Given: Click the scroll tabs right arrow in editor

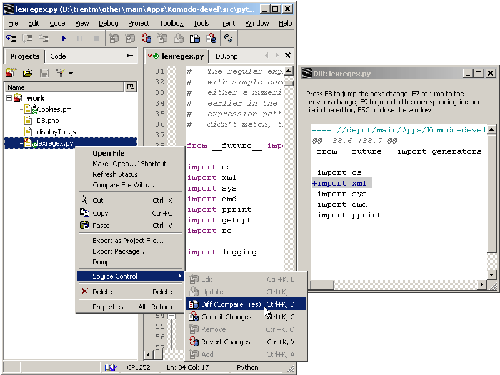Looking at the screenshot, I should [277, 55].
